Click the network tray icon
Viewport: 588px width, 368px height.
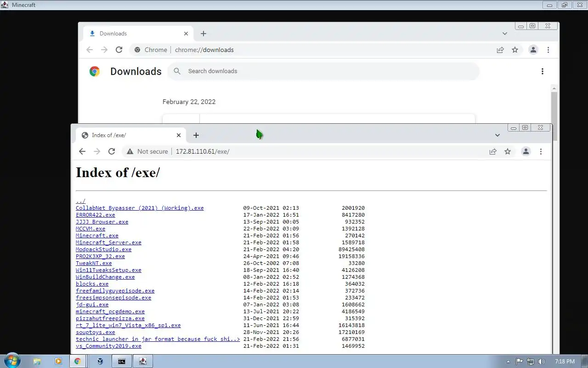(x=531, y=362)
